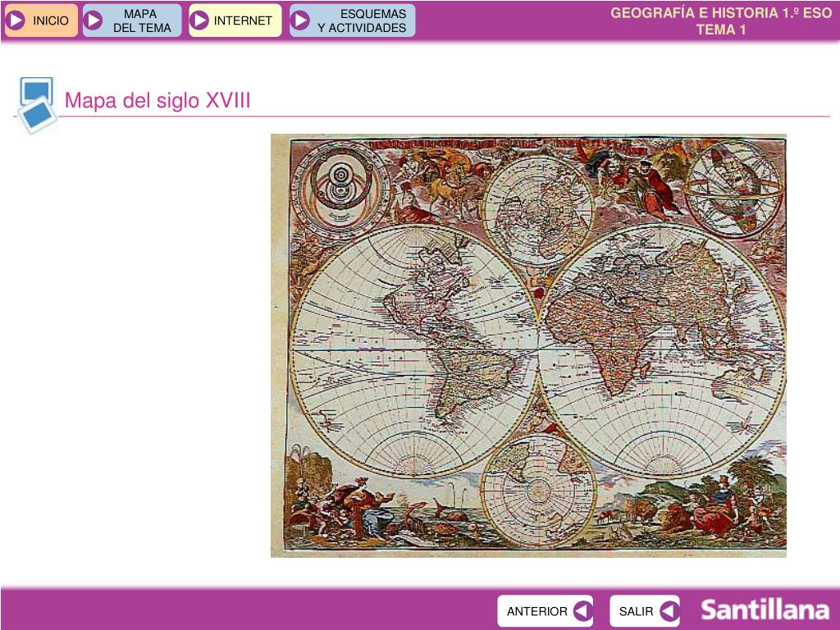
Task: Click the left arrow icon on SALIR
Action: [x=669, y=610]
